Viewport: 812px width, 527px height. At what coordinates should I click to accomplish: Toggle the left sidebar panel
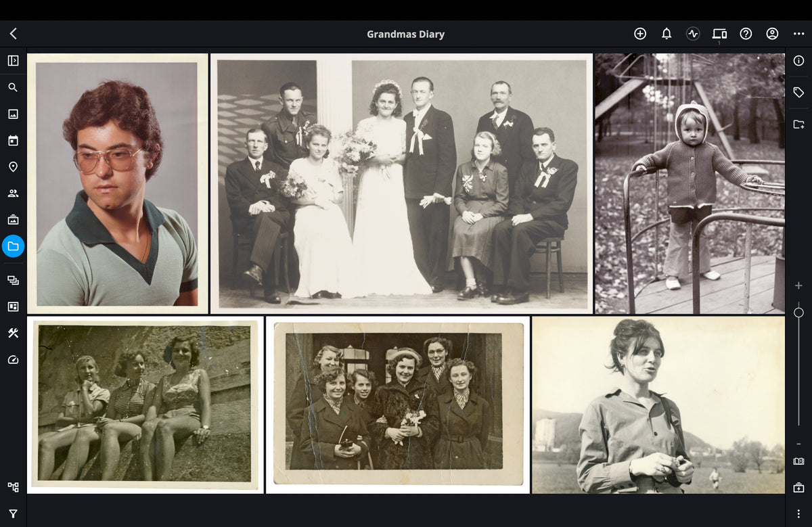13,61
